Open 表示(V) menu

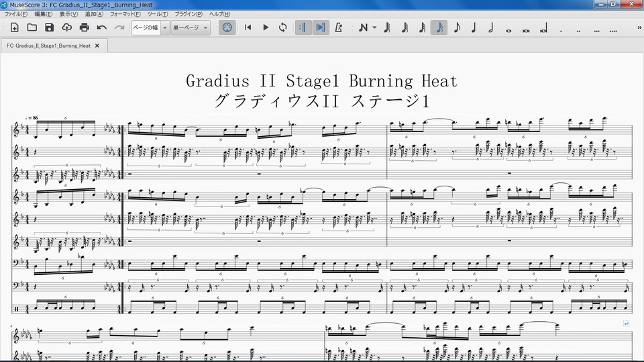(68, 14)
